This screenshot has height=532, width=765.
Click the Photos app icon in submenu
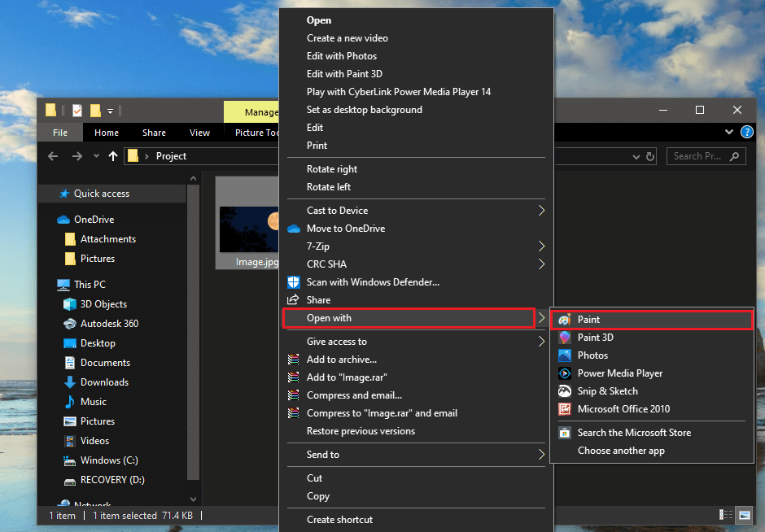pyautogui.click(x=565, y=355)
